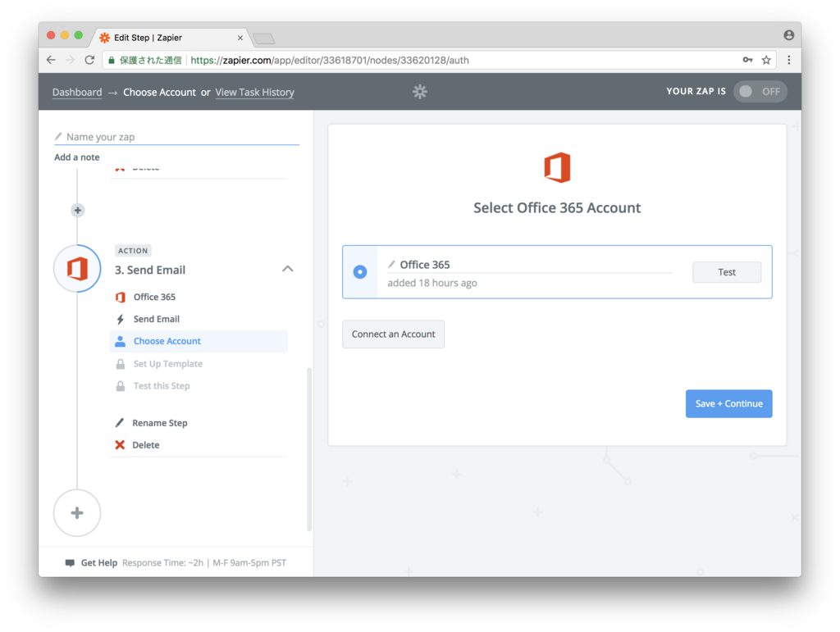Click the red X delete icon in step 3
This screenshot has width=840, height=632.
pyautogui.click(x=120, y=445)
